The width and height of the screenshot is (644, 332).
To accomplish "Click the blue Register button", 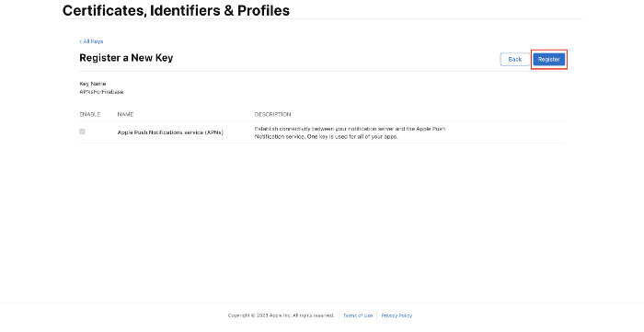I will pos(548,60).
